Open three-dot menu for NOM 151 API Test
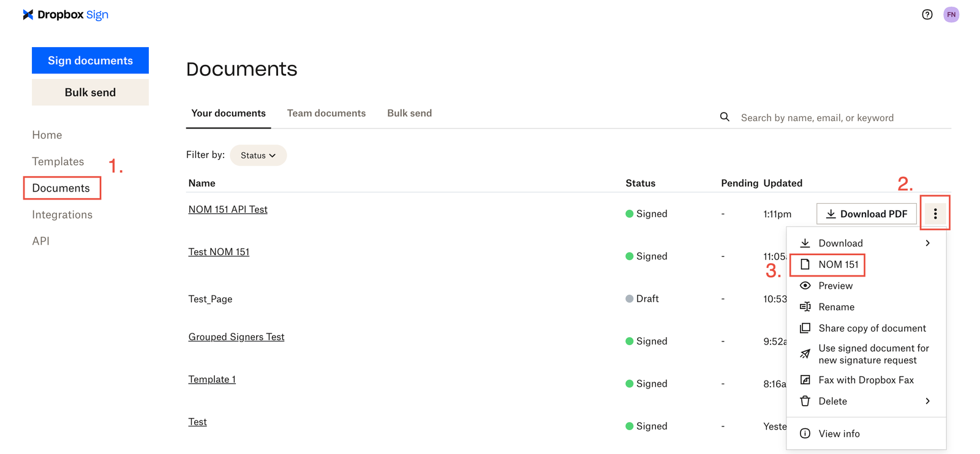This screenshot has width=980, height=454. click(x=935, y=214)
